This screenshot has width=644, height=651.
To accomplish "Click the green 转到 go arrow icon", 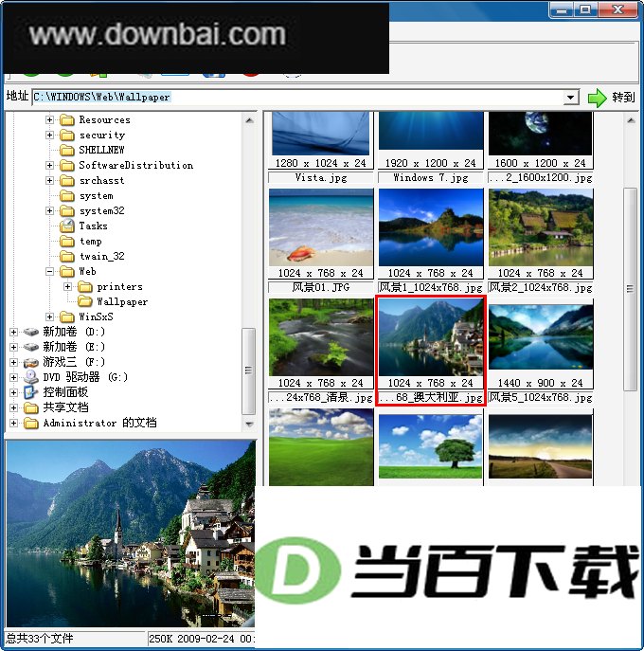I will click(x=597, y=98).
